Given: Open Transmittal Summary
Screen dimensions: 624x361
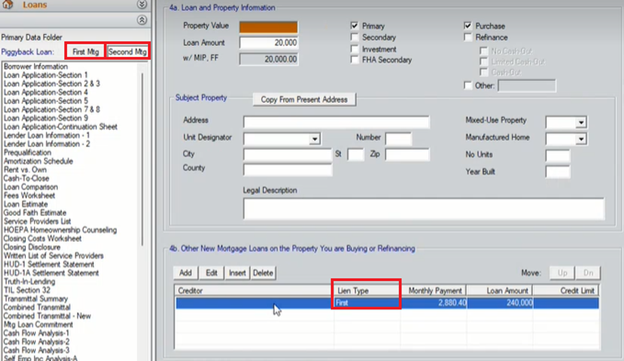Looking at the screenshot, I should pyautogui.click(x=36, y=299).
